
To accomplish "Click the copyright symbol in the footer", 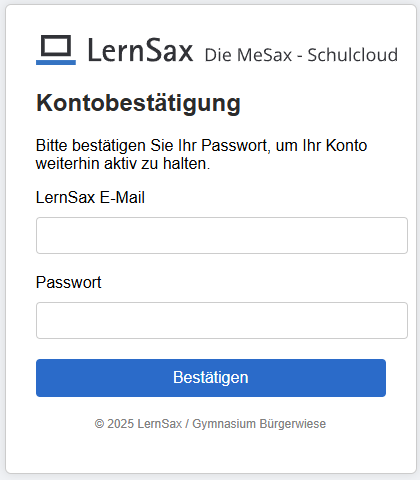I will point(99,424).
